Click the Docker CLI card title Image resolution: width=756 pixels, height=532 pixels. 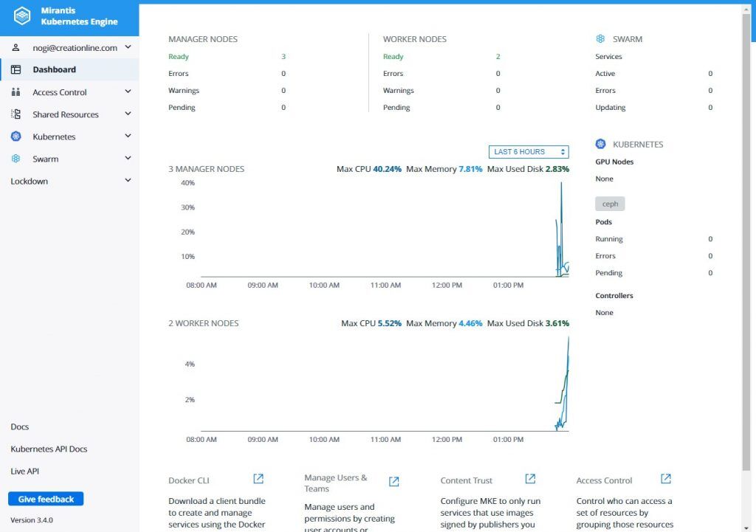tap(189, 480)
